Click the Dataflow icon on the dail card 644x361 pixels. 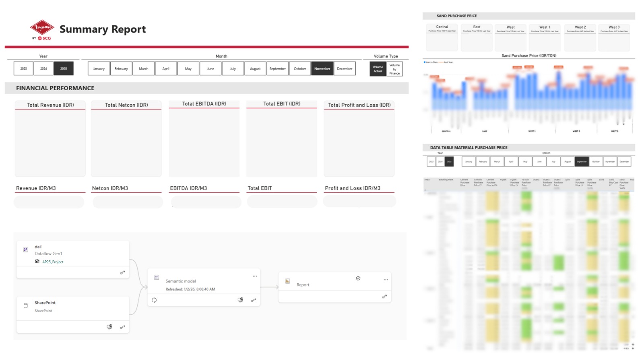point(25,250)
